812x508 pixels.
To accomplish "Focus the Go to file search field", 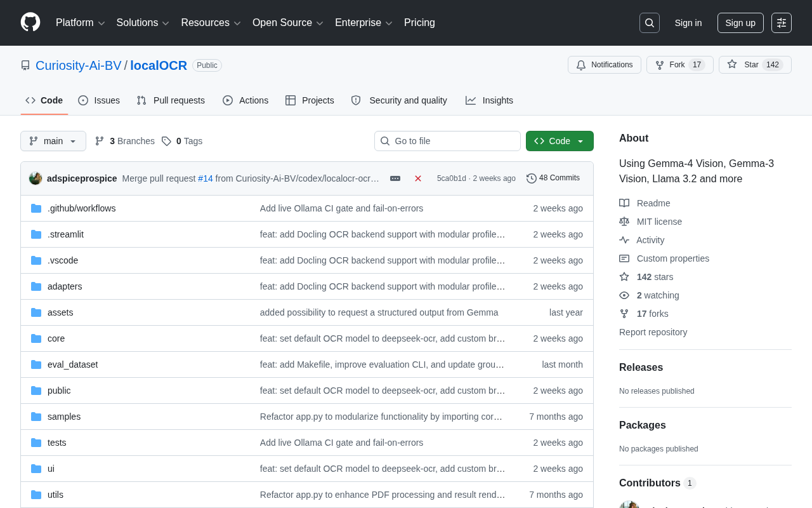I will (x=447, y=141).
